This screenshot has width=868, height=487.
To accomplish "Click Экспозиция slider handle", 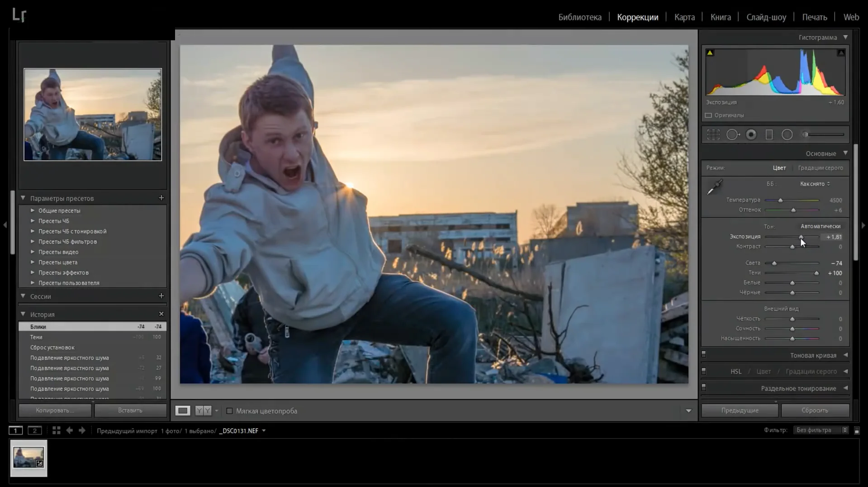I will pos(801,237).
